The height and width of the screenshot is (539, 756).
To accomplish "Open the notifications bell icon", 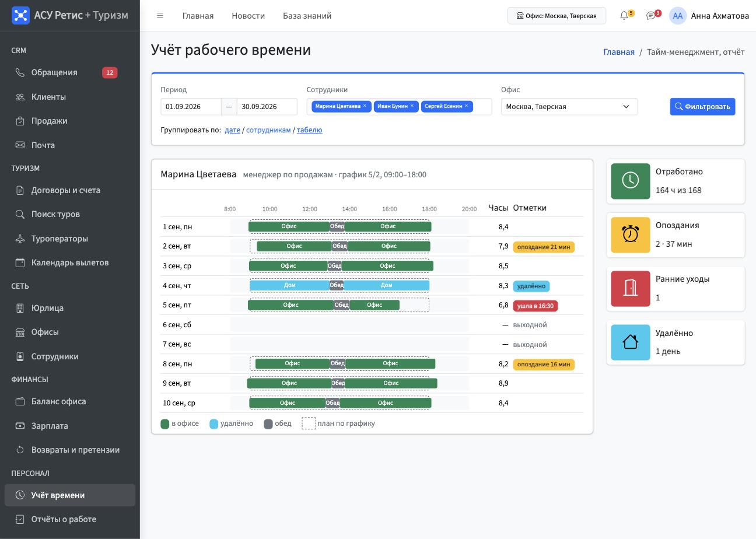I will (624, 16).
